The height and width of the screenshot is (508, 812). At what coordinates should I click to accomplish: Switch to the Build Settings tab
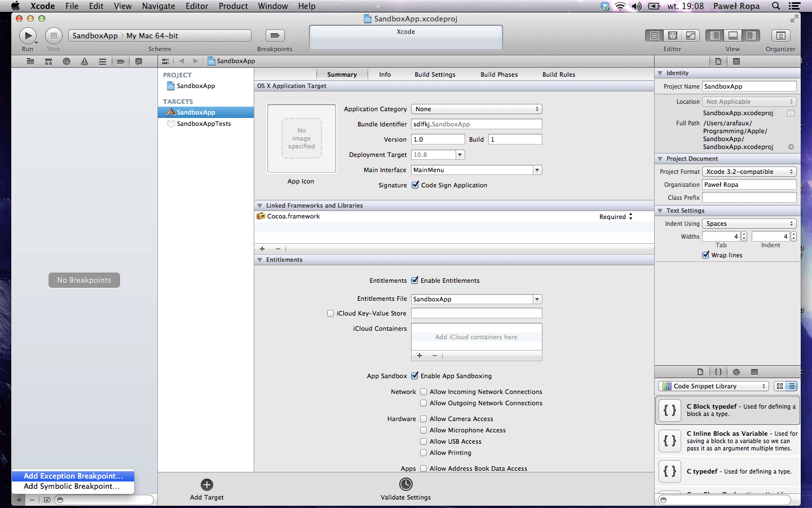tap(435, 75)
